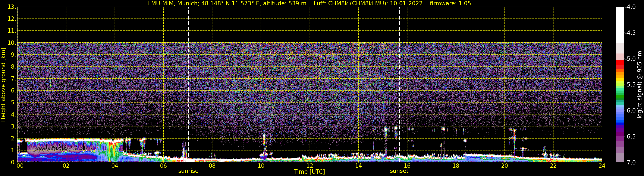644x176 pixels.
Task: Click the '24' time axis tick label
Action: [602, 166]
